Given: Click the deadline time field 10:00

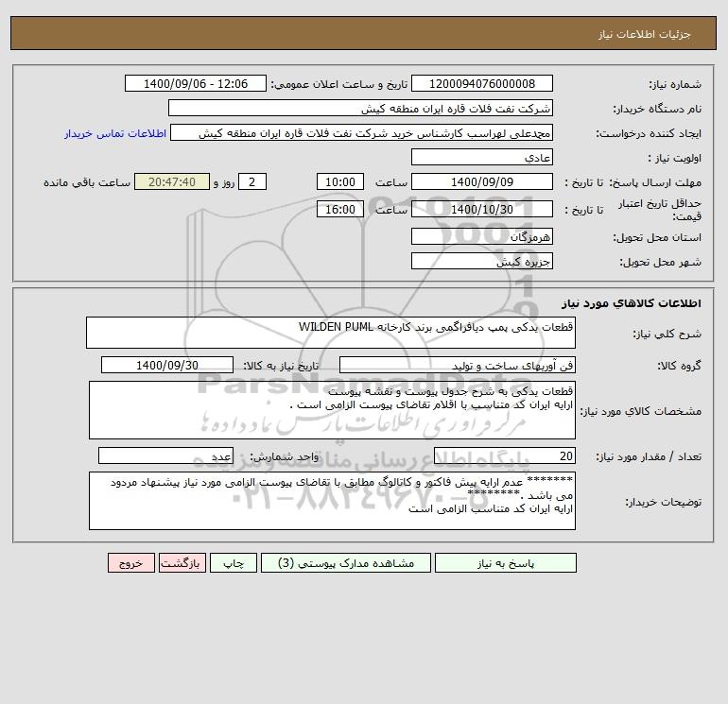Looking at the screenshot, I should pos(340,182).
